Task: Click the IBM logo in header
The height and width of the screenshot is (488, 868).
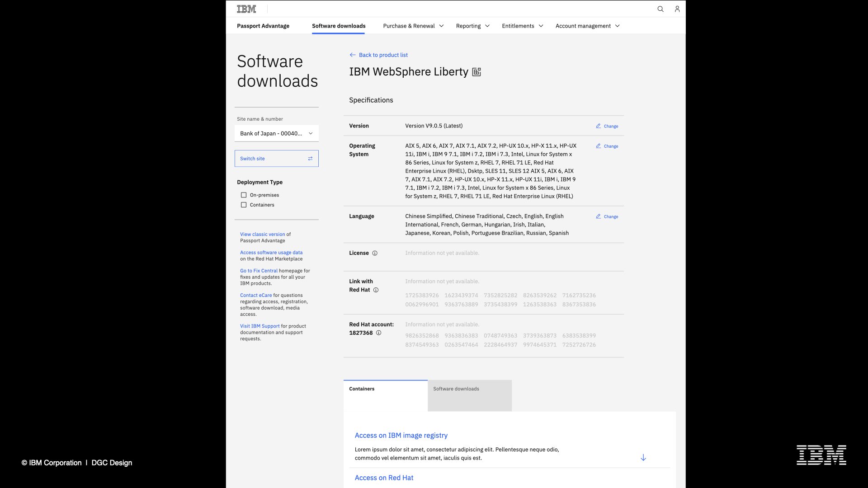Action: (246, 9)
